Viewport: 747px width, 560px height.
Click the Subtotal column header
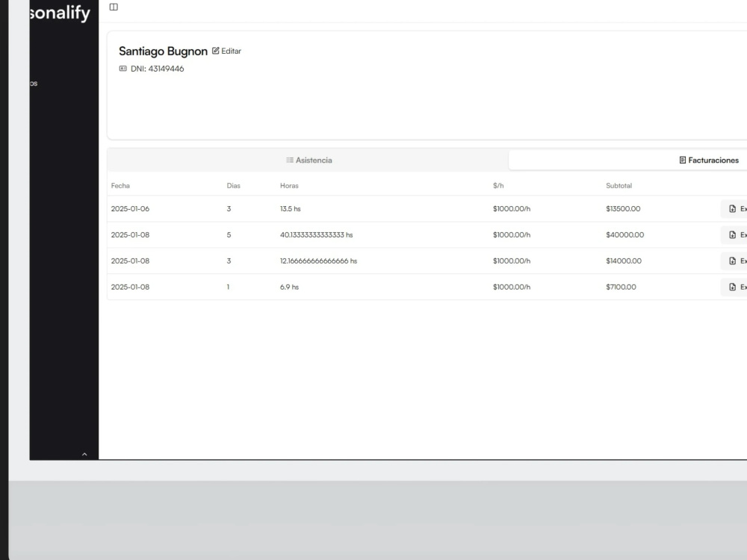click(x=619, y=186)
